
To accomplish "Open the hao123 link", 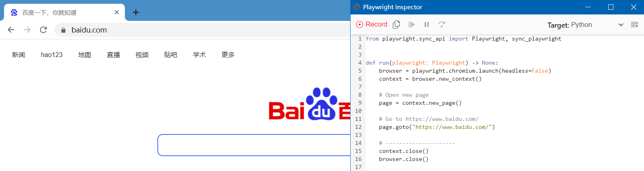I will pyautogui.click(x=52, y=55).
